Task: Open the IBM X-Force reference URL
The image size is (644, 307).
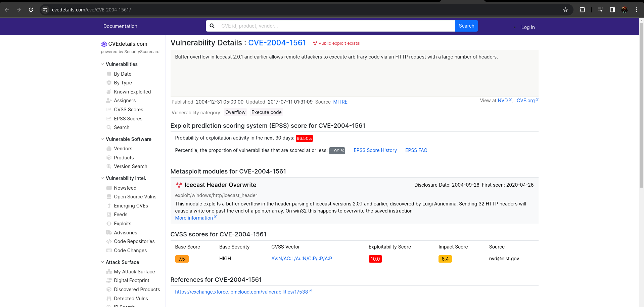Action: point(243,292)
